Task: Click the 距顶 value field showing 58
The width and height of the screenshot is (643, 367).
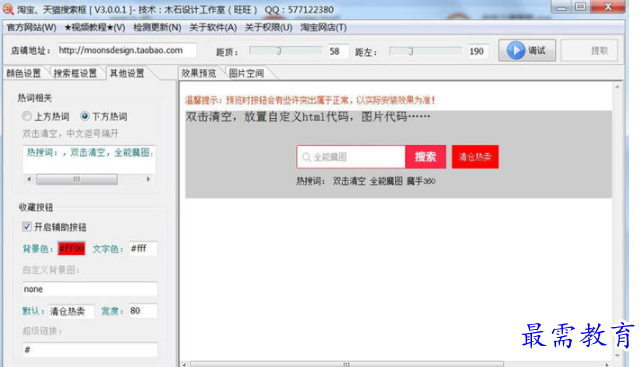Action: [338, 51]
